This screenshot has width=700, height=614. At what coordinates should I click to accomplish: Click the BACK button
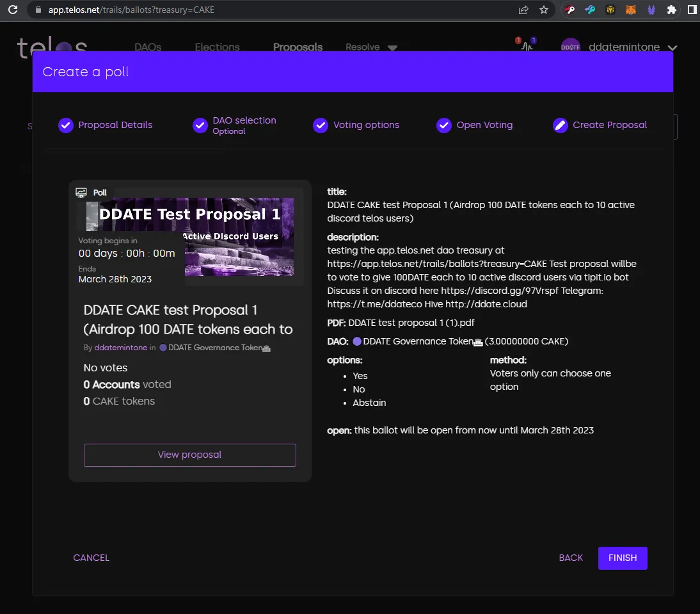point(571,558)
